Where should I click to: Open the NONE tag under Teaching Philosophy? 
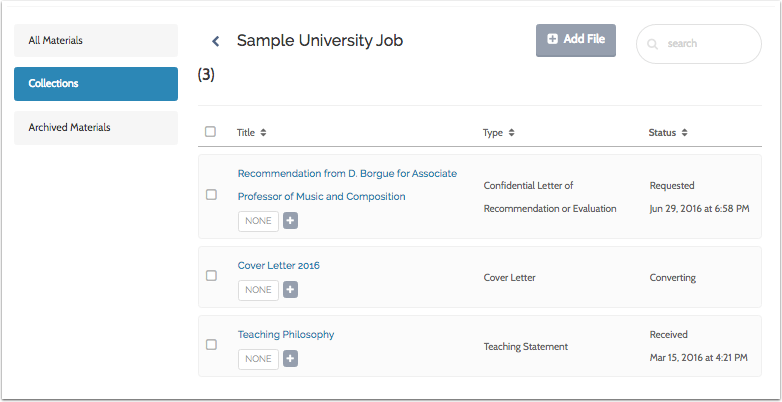tap(258, 358)
